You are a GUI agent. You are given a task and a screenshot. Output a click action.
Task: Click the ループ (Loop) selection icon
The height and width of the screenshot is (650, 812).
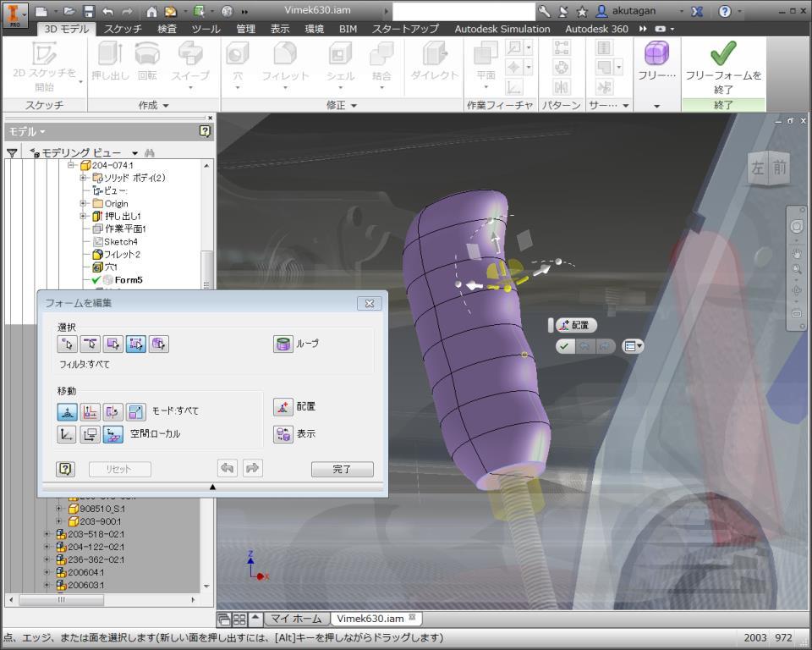[283, 344]
